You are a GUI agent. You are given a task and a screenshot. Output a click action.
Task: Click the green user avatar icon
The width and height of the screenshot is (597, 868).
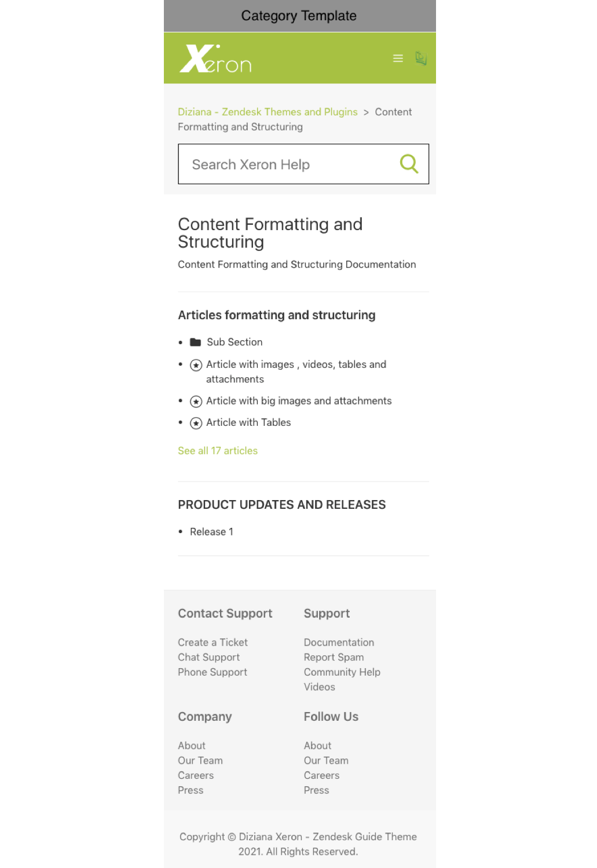click(x=421, y=58)
